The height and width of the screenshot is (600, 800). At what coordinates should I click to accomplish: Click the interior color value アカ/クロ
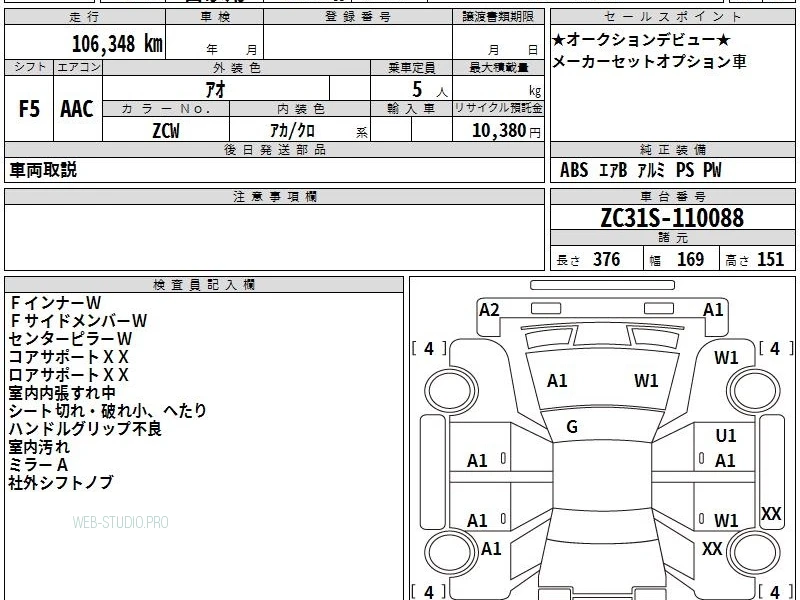pos(292,131)
